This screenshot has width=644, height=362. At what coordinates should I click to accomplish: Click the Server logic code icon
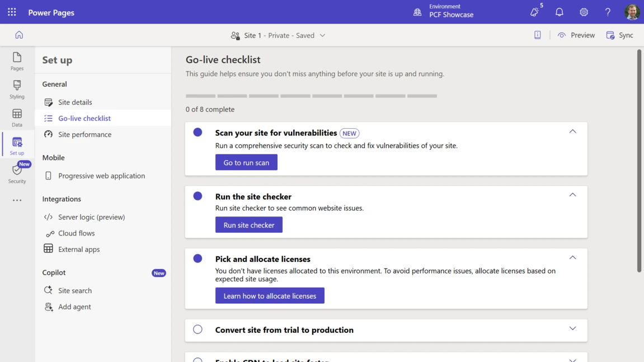coord(49,217)
